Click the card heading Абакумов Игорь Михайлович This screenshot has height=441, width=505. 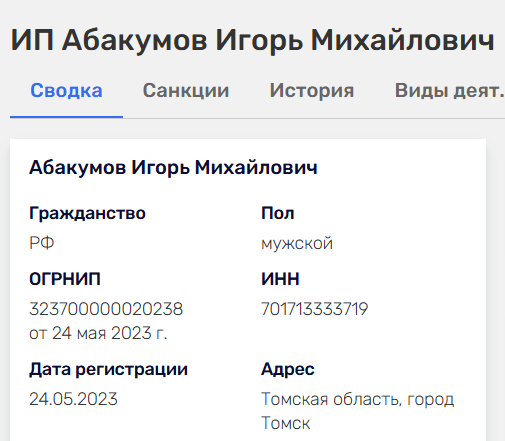pos(173,167)
